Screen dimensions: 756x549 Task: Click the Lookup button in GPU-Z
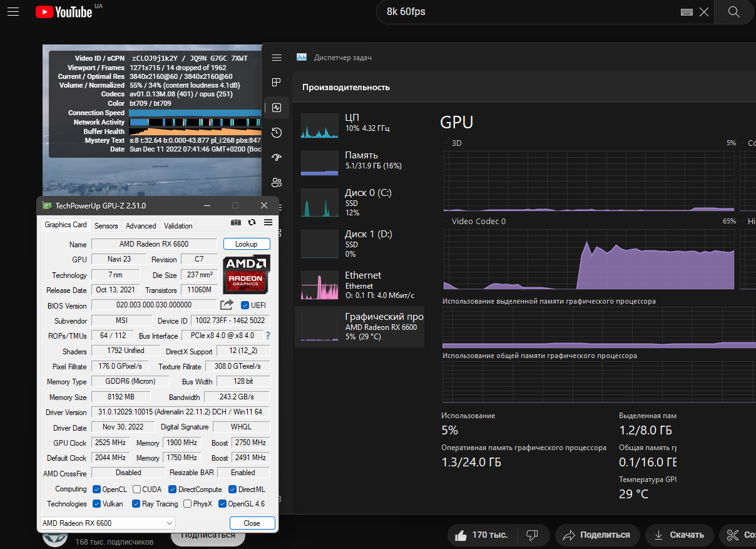(x=247, y=244)
